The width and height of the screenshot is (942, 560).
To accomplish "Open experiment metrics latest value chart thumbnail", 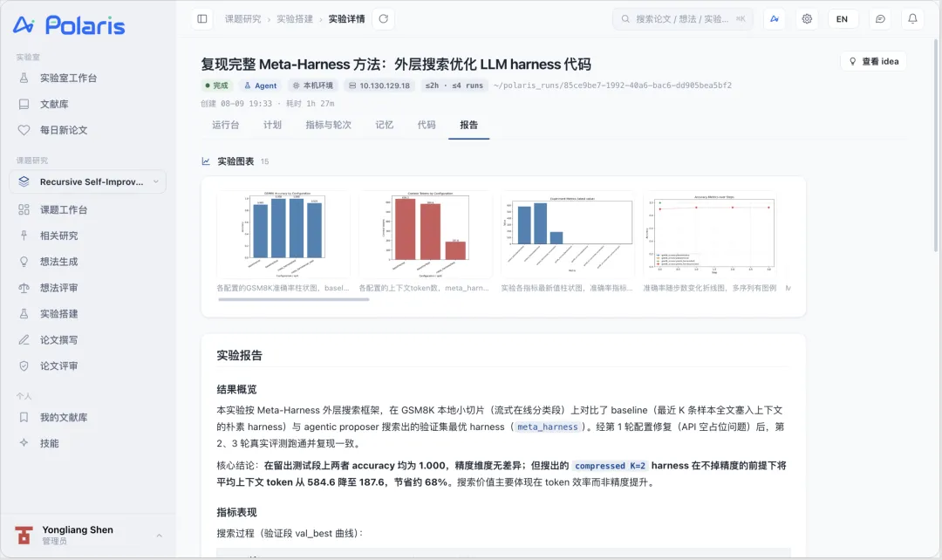I will click(x=568, y=235).
